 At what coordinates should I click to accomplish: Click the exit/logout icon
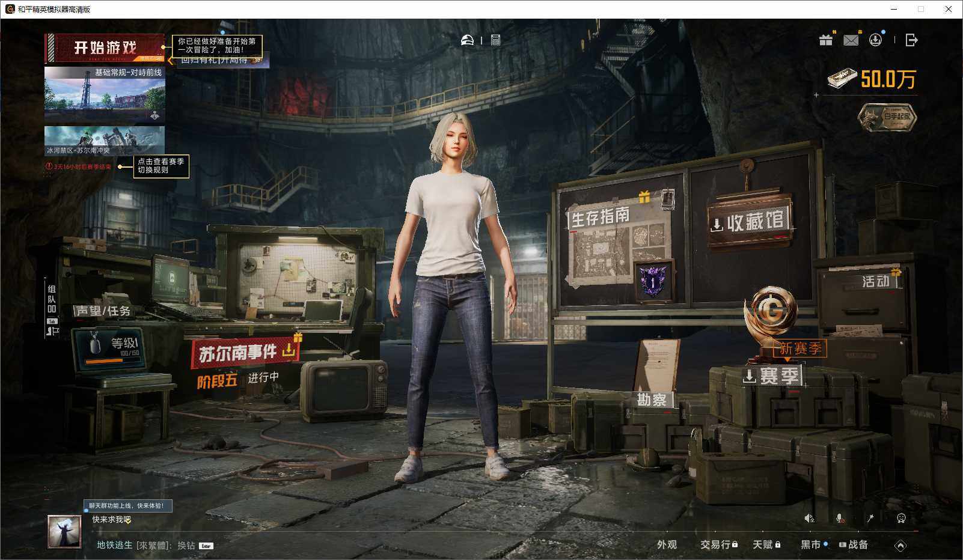tap(911, 40)
